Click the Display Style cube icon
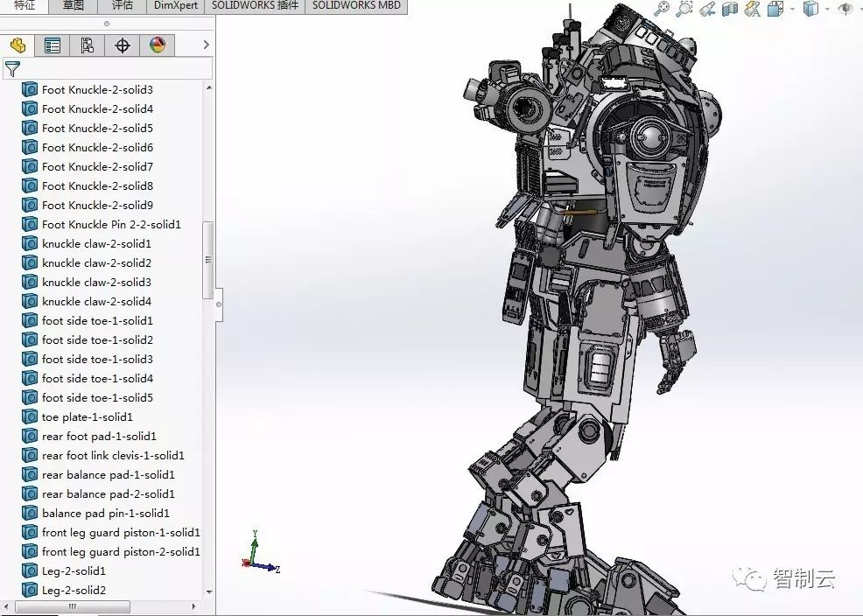863x616 pixels. click(810, 9)
